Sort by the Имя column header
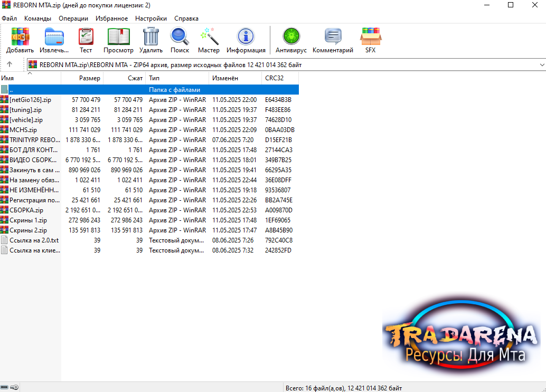546x392 pixels. (x=30, y=78)
